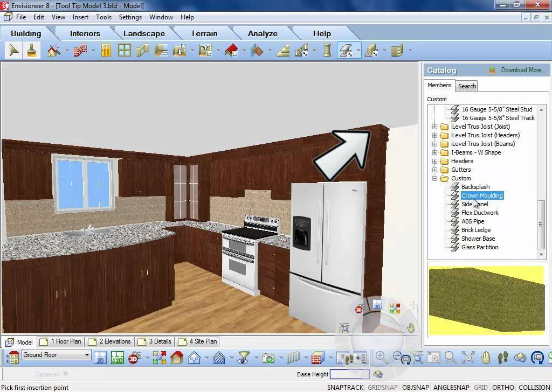Click the 3D camera view icon
Screen dimensions: 552x392
134,358
